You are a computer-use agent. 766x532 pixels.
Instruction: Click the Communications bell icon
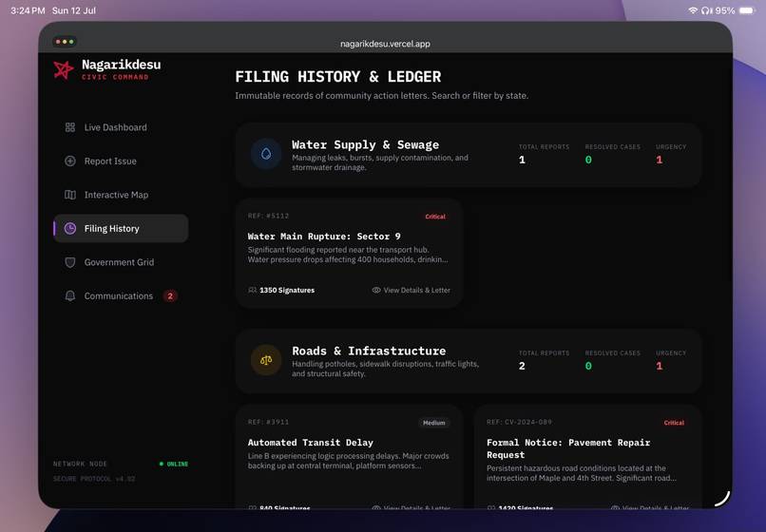pos(70,295)
